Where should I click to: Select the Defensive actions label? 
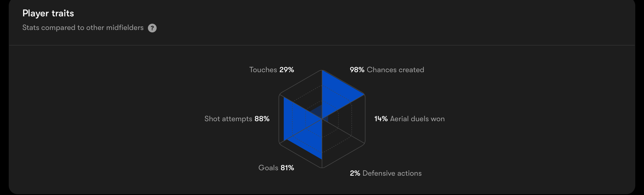click(x=392, y=173)
